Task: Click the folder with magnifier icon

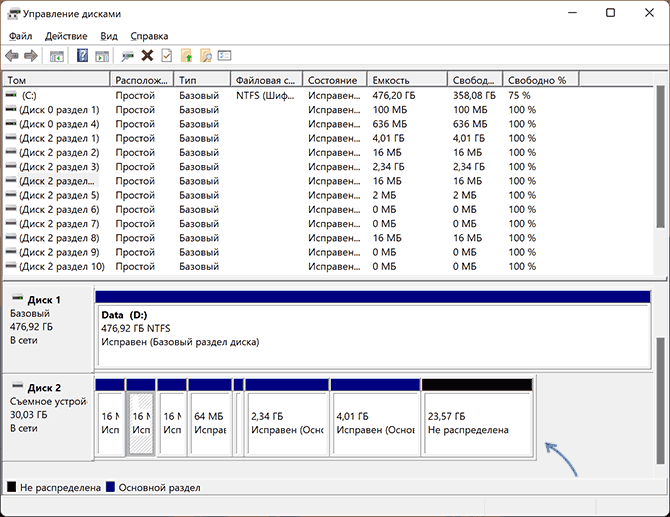Action: tap(206, 56)
